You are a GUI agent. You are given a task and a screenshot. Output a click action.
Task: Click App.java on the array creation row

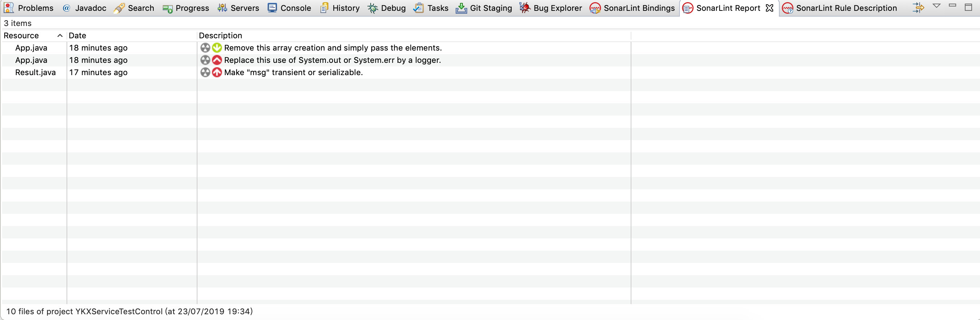pos(31,48)
